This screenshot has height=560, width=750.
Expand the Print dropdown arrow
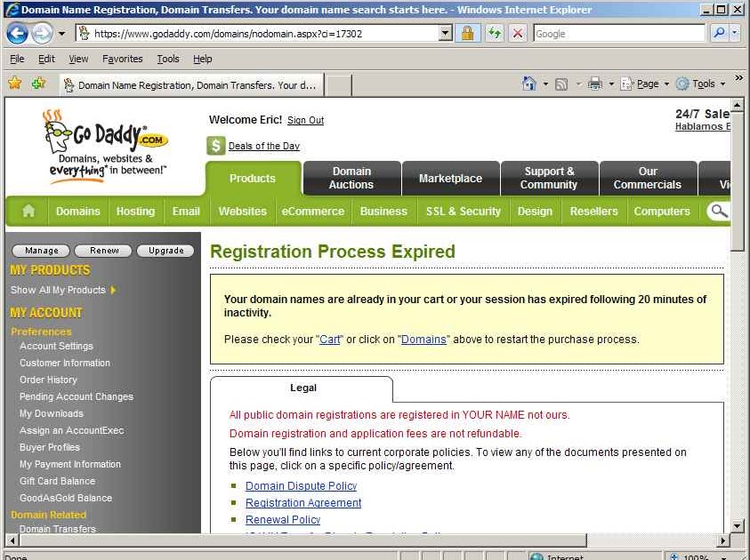(611, 84)
